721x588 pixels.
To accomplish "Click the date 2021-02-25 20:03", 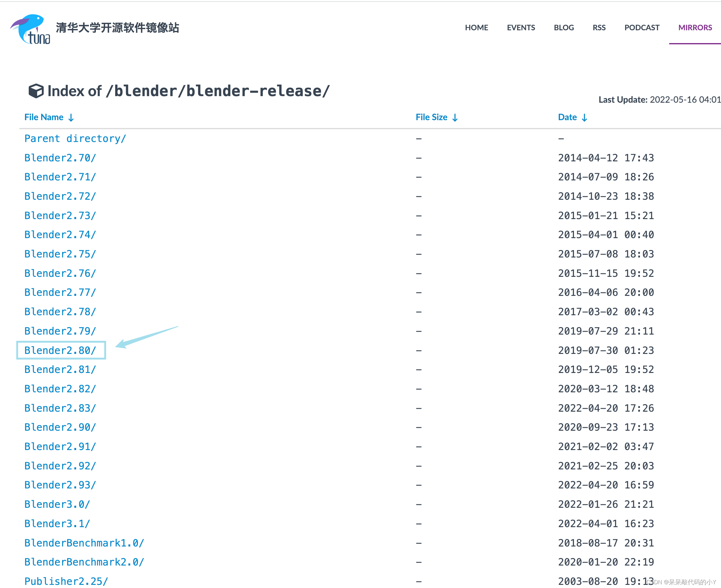I will 606,466.
